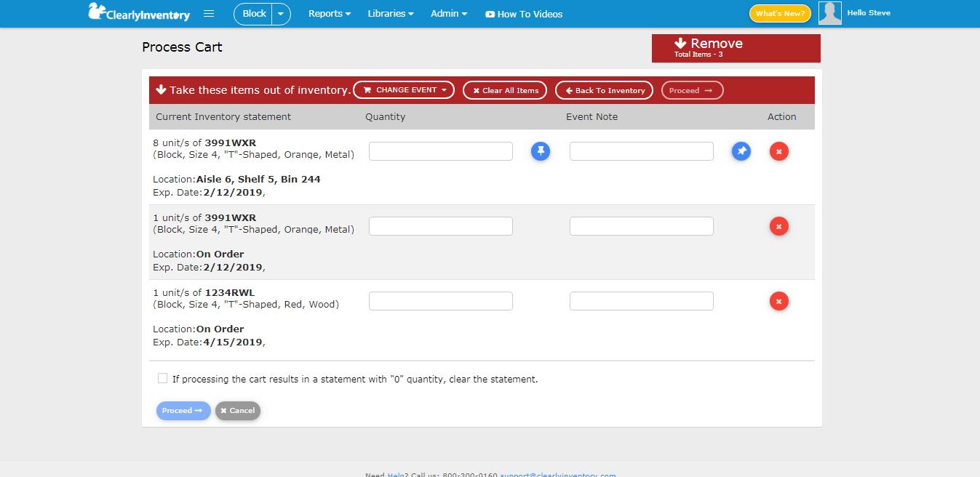
Task: Remove the 1 unit/s 3991WXR On Order row
Action: [779, 226]
